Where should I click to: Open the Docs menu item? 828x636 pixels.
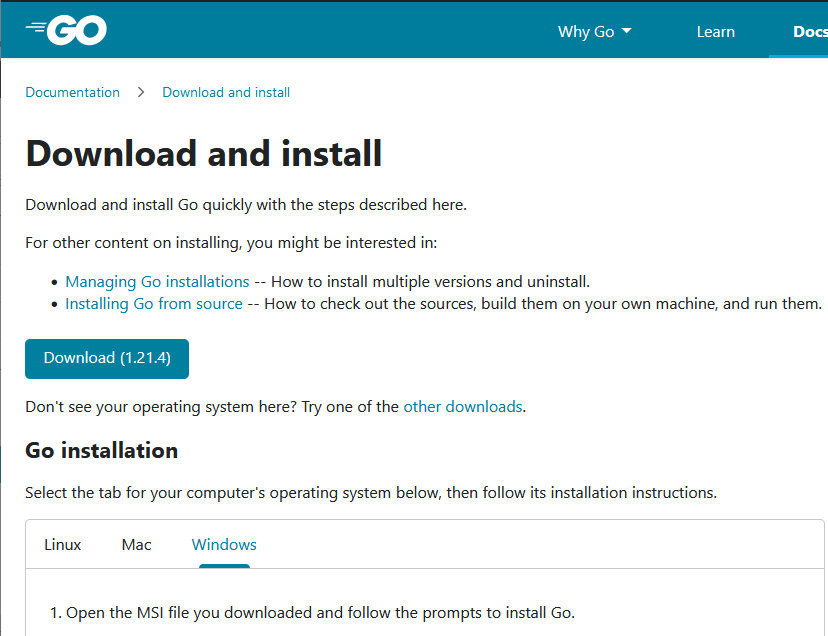click(810, 32)
